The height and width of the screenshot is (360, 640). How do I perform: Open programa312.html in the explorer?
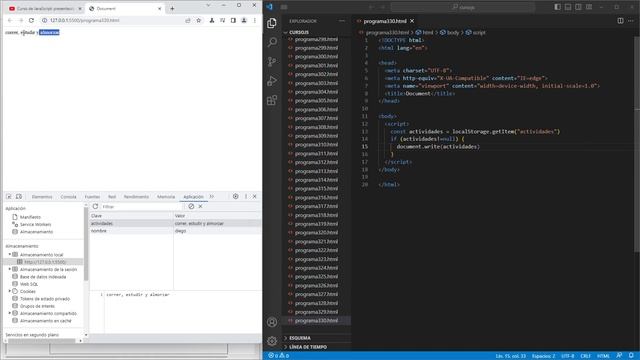coord(316,162)
